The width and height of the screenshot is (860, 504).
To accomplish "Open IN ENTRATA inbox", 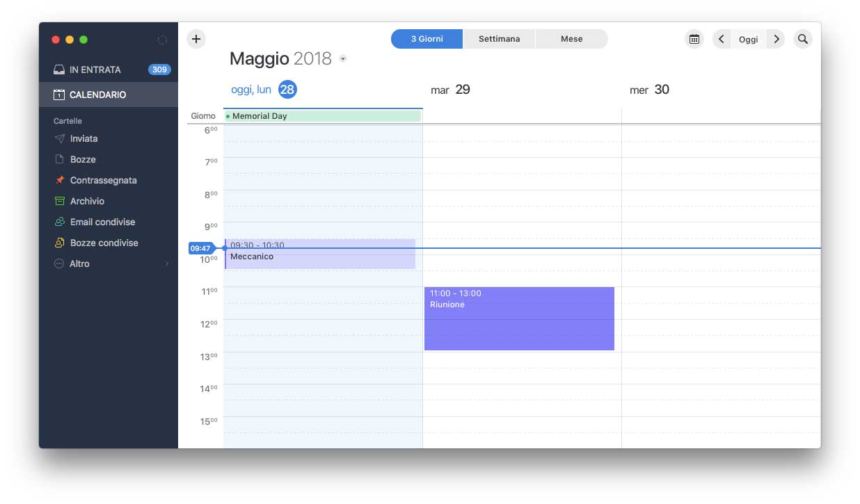I will click(95, 70).
